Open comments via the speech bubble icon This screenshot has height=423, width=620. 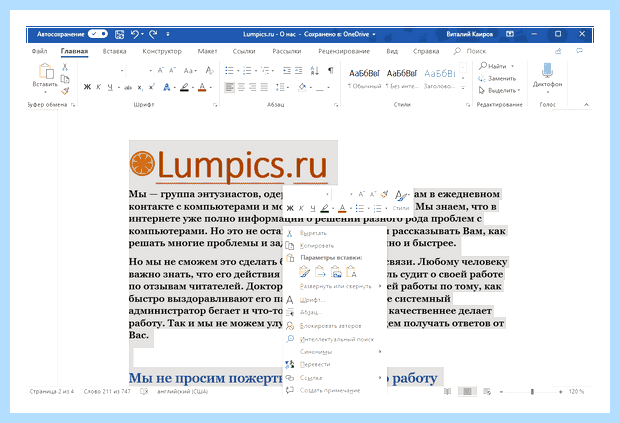click(580, 51)
